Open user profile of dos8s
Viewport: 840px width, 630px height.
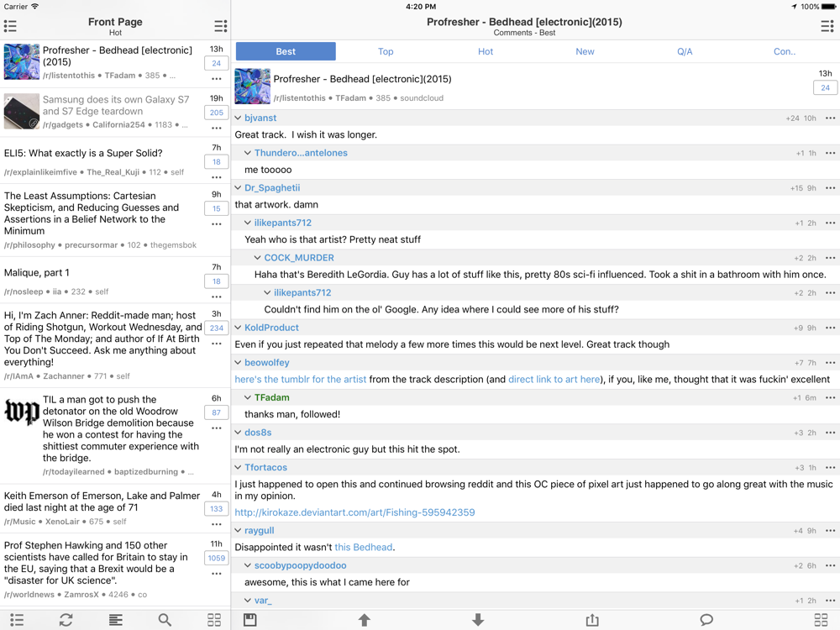258,433
